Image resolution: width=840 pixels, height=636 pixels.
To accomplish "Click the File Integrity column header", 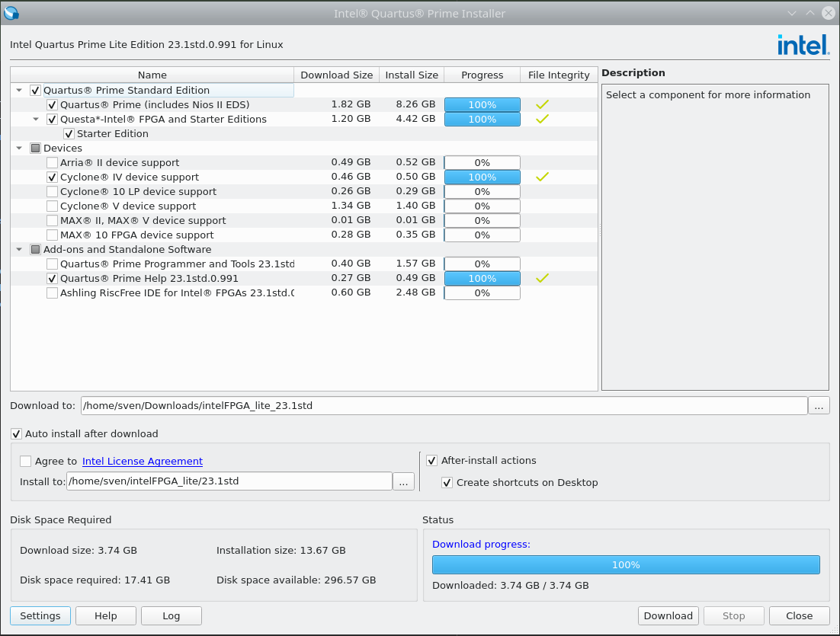I will pos(559,75).
